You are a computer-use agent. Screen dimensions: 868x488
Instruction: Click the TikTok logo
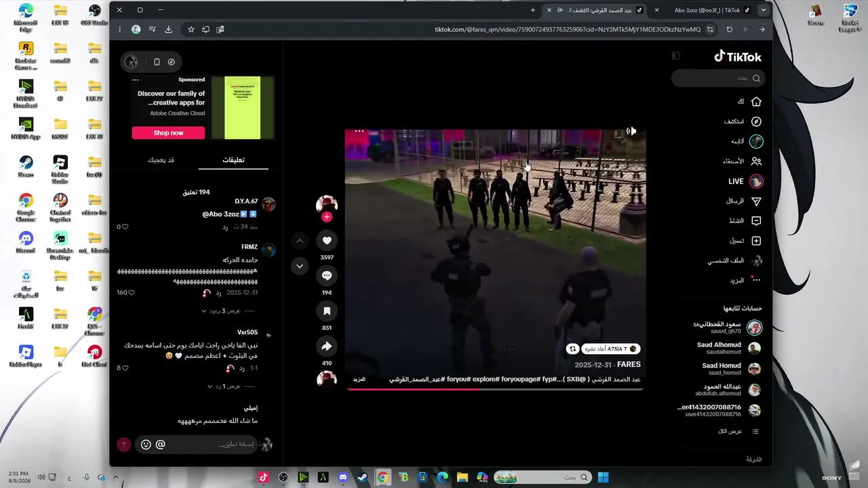pos(738,56)
